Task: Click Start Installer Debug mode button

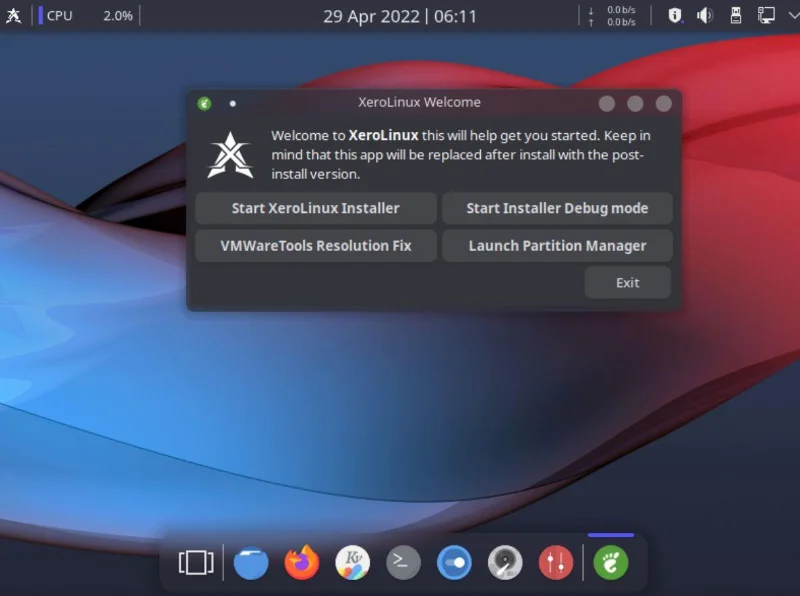Action: click(557, 208)
